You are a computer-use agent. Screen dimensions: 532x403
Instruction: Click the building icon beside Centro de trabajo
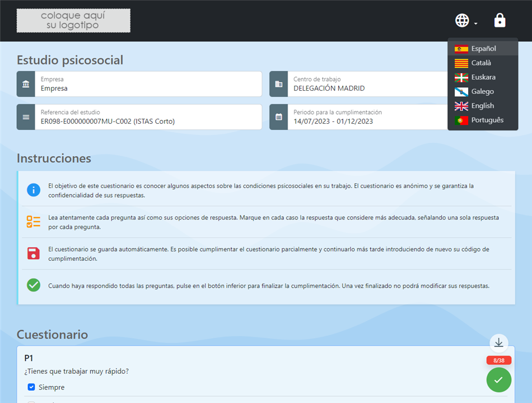click(x=279, y=84)
